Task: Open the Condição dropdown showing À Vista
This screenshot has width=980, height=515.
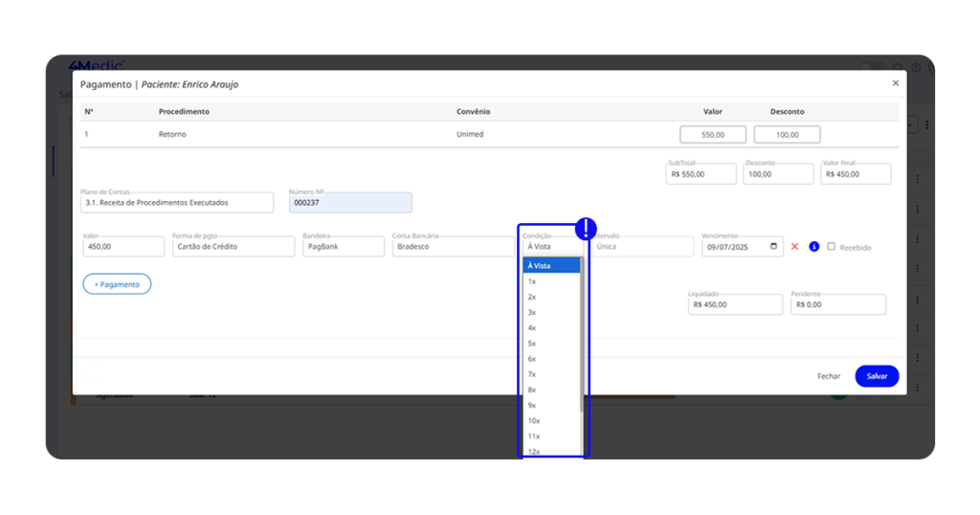Action: (x=552, y=247)
